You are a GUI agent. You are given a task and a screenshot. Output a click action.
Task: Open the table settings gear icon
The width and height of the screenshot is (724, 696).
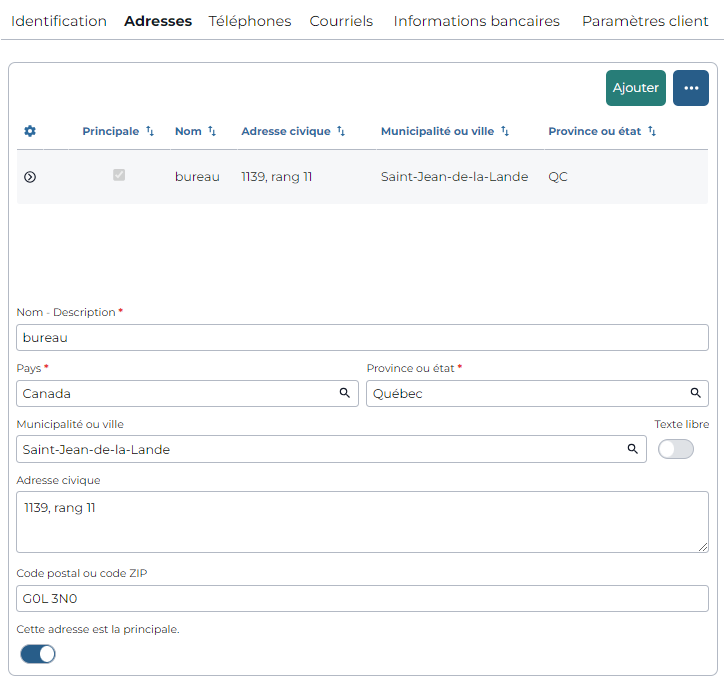(30, 131)
